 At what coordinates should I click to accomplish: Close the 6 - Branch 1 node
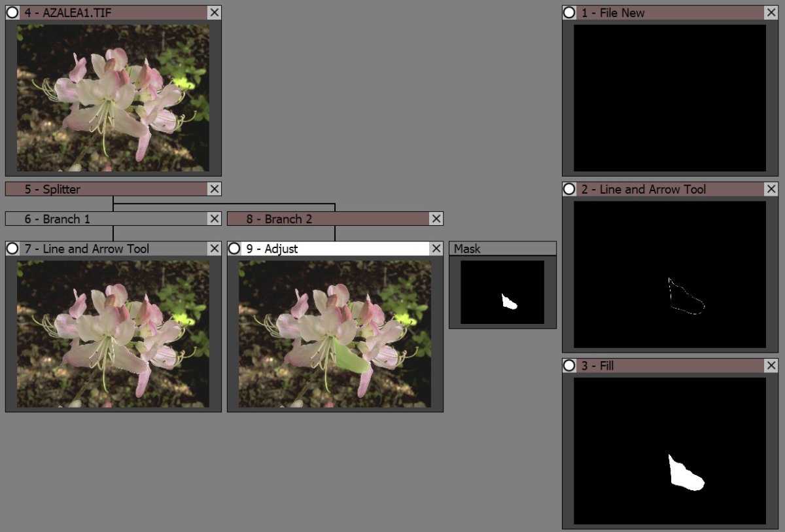click(x=214, y=219)
